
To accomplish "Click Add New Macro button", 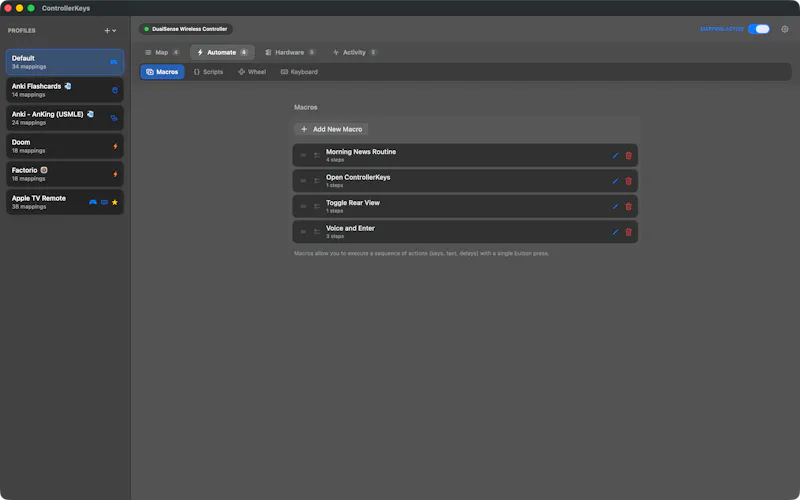I will pos(331,129).
